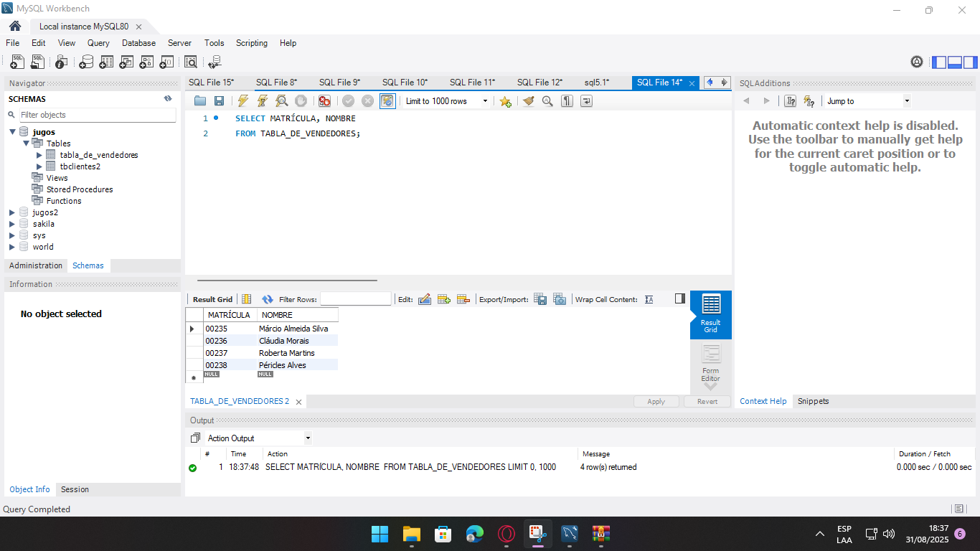Switch to the Session tab

click(75, 489)
